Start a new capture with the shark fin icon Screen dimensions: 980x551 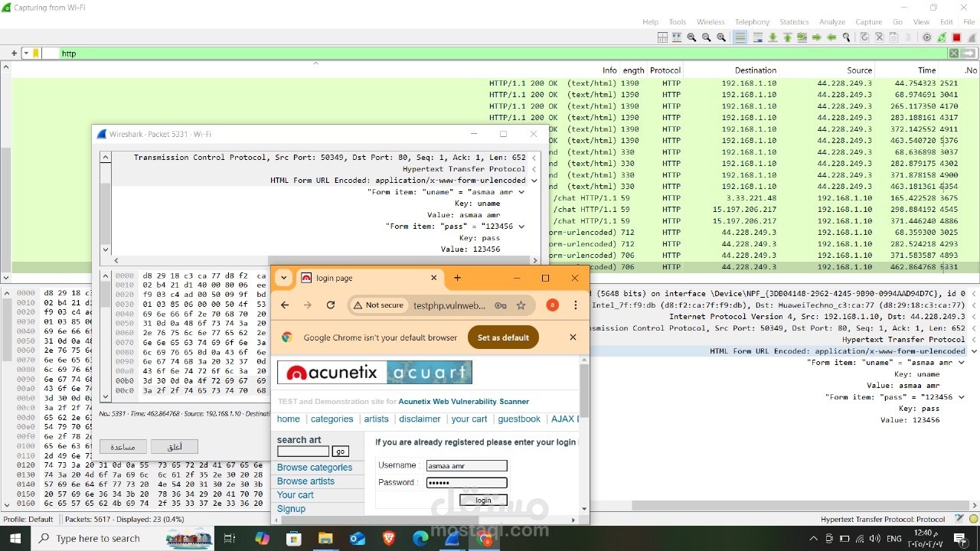pyautogui.click(x=971, y=37)
